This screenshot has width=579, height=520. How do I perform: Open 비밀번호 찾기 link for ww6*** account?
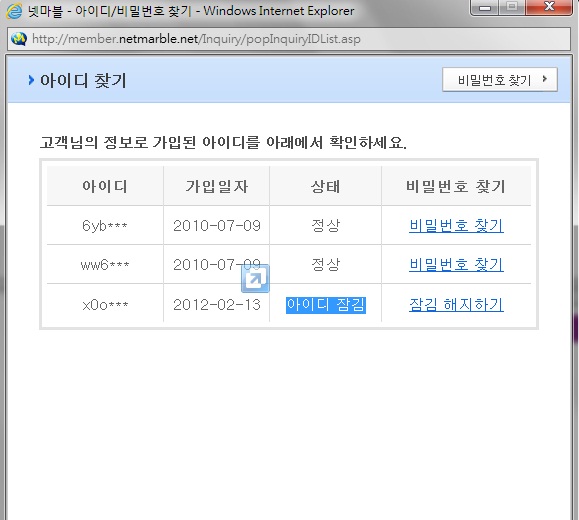coord(456,264)
